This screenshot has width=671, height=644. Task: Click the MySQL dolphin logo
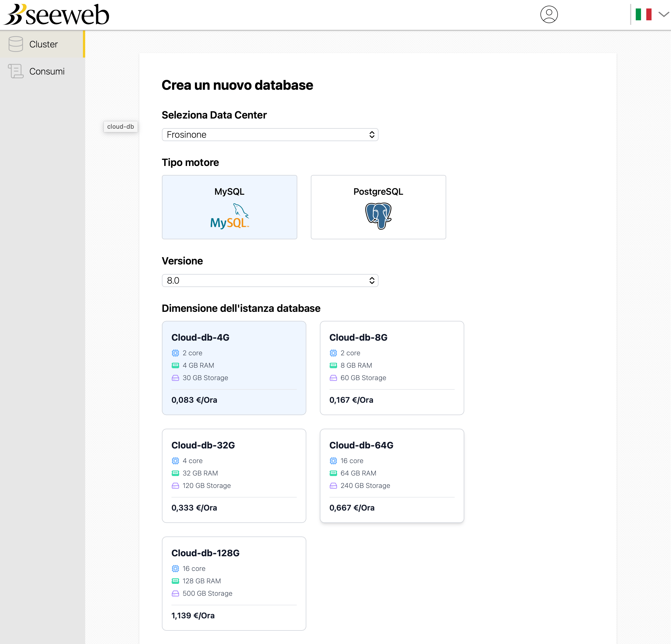pos(229,216)
